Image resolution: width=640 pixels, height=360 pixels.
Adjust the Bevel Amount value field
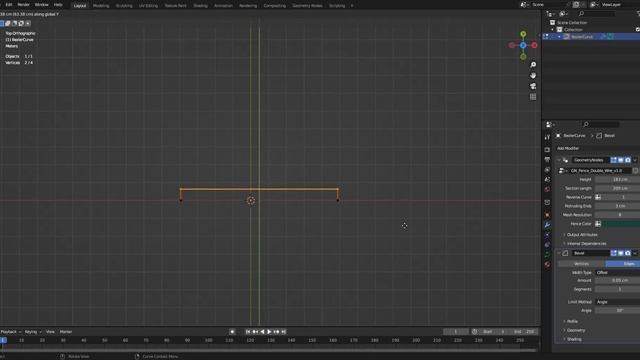pyautogui.click(x=618, y=280)
